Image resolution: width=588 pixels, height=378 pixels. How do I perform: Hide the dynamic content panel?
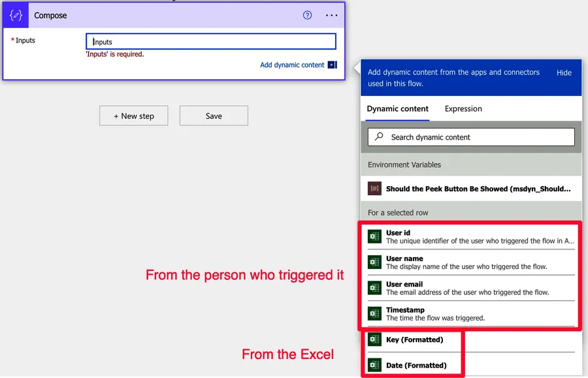(x=563, y=72)
